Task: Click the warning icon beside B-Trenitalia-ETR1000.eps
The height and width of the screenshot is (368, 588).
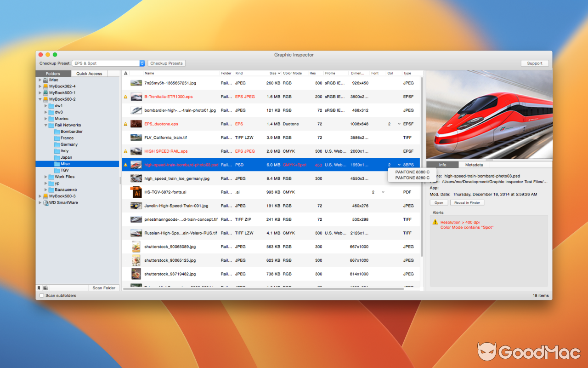Action: point(126,97)
